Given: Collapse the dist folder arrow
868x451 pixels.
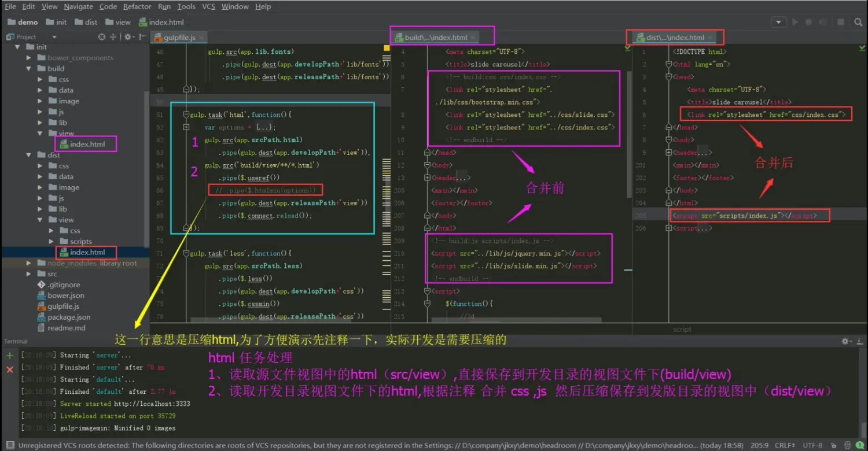Looking at the screenshot, I should pos(29,155).
